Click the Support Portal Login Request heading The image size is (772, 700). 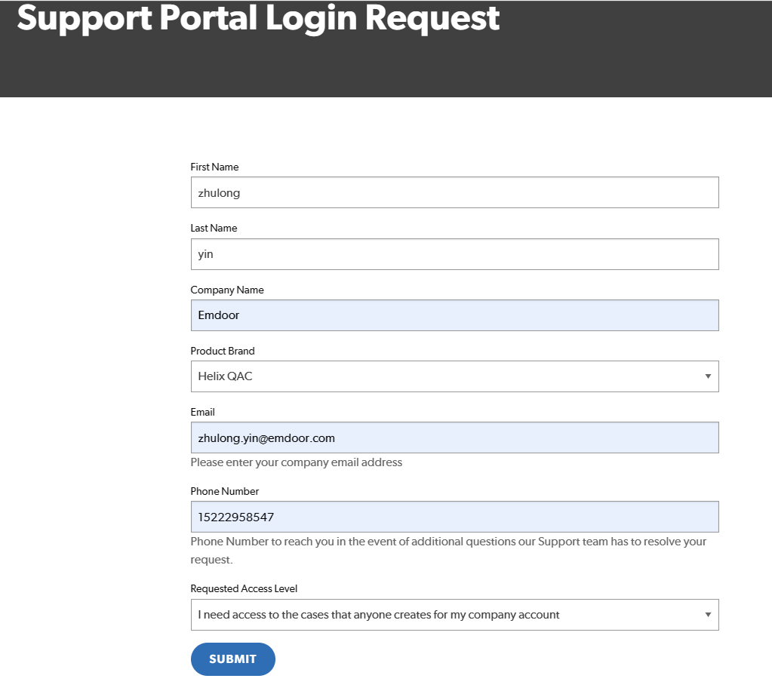(258, 18)
